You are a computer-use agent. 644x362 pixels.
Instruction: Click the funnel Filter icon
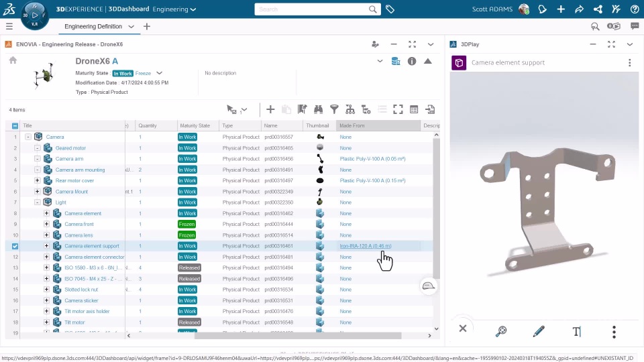click(x=334, y=109)
